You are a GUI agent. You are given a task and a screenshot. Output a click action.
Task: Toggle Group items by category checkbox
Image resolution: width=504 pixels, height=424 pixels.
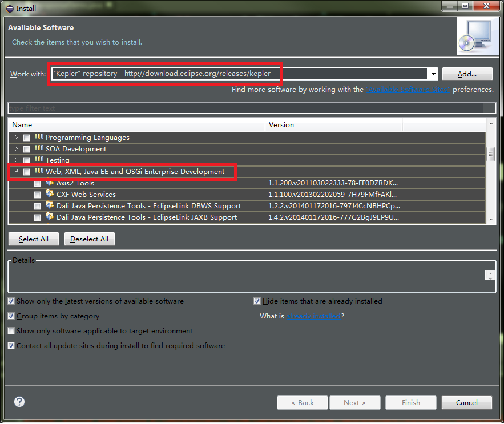click(11, 316)
